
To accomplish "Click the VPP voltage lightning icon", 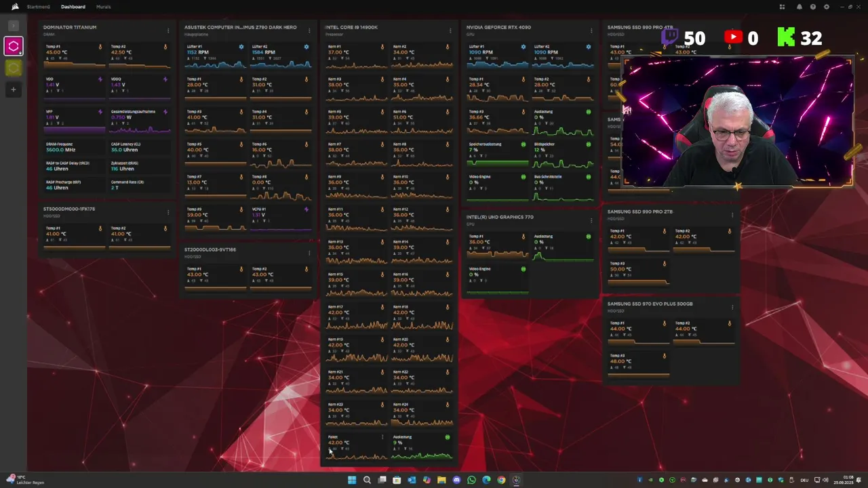I will pyautogui.click(x=100, y=112).
